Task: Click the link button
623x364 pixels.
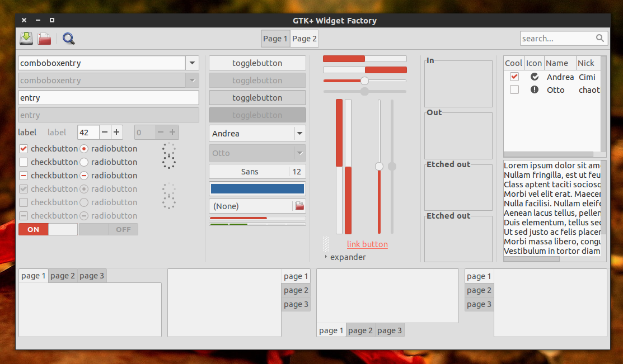Action: tap(367, 244)
